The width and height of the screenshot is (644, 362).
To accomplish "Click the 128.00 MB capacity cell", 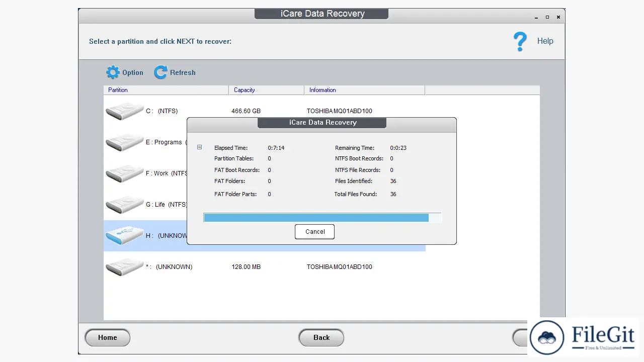I will click(x=246, y=267).
